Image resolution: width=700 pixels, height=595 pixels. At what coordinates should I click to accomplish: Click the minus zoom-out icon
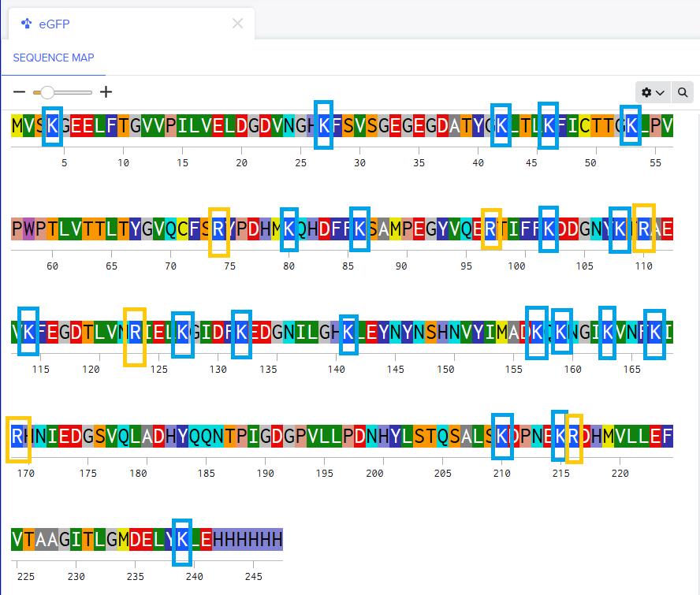(19, 92)
